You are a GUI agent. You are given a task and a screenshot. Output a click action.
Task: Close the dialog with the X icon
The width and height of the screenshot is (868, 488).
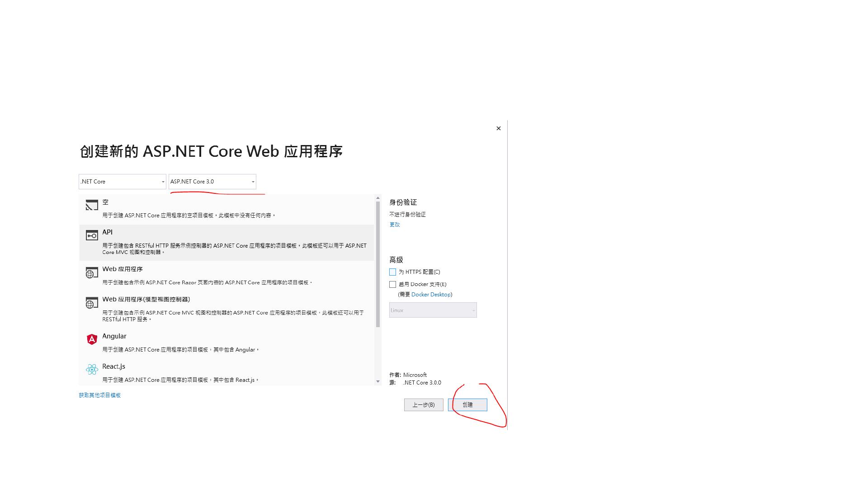click(x=499, y=128)
